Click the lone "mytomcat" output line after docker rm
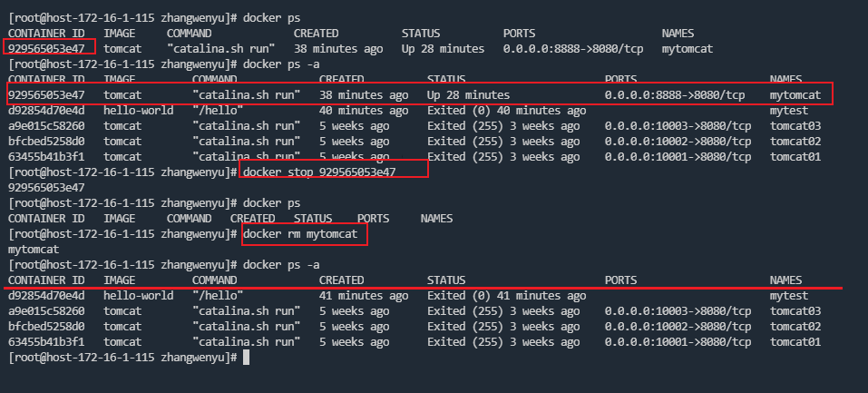 pyautogui.click(x=34, y=249)
